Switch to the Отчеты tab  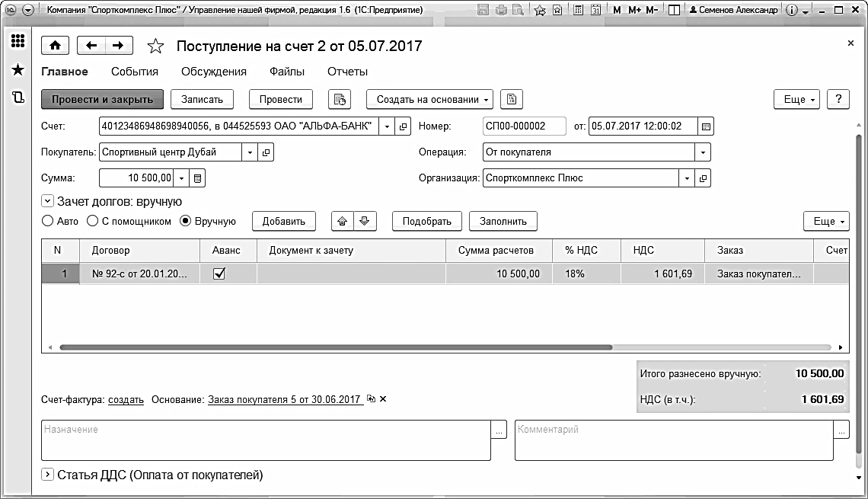tap(347, 72)
